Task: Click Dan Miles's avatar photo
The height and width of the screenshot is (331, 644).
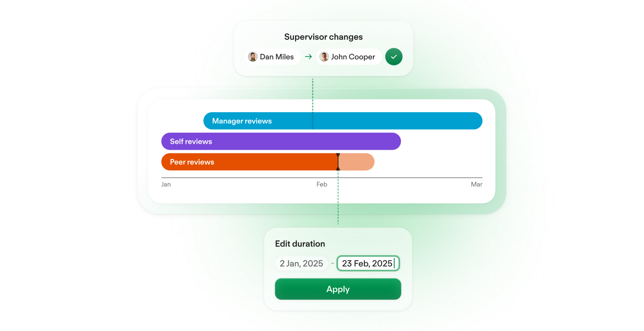Action: [253, 57]
